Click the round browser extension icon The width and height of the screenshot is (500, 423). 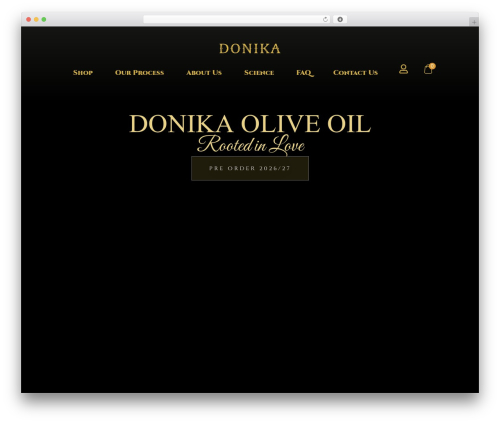coord(340,19)
